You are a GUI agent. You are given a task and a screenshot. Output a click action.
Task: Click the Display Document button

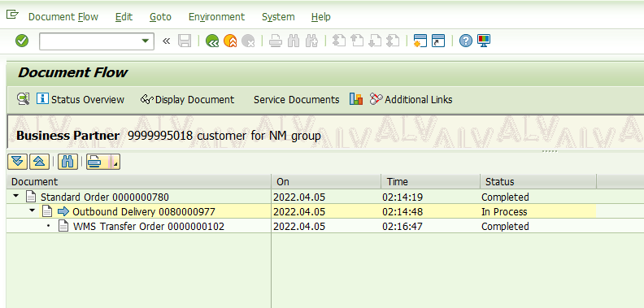click(187, 99)
